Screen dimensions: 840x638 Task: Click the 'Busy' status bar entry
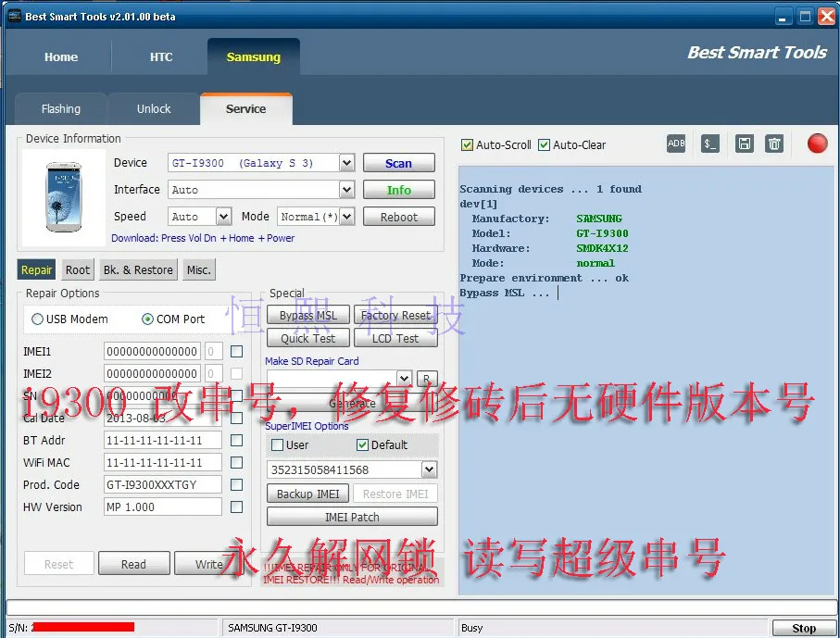[x=472, y=628]
